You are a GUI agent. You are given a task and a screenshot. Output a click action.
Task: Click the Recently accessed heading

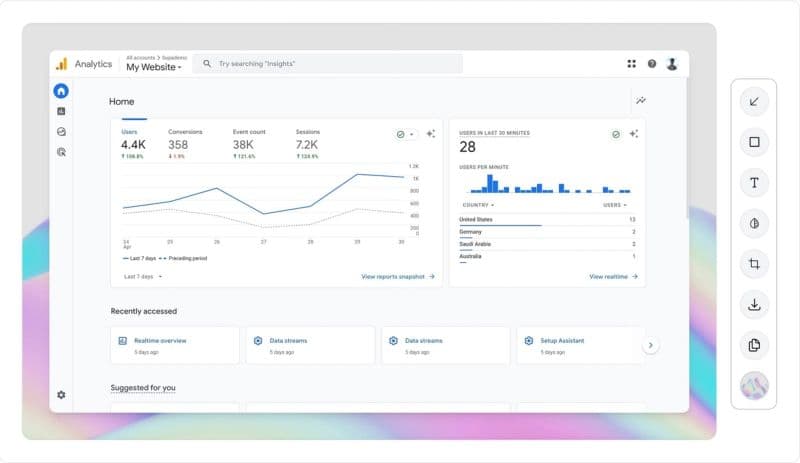(143, 311)
